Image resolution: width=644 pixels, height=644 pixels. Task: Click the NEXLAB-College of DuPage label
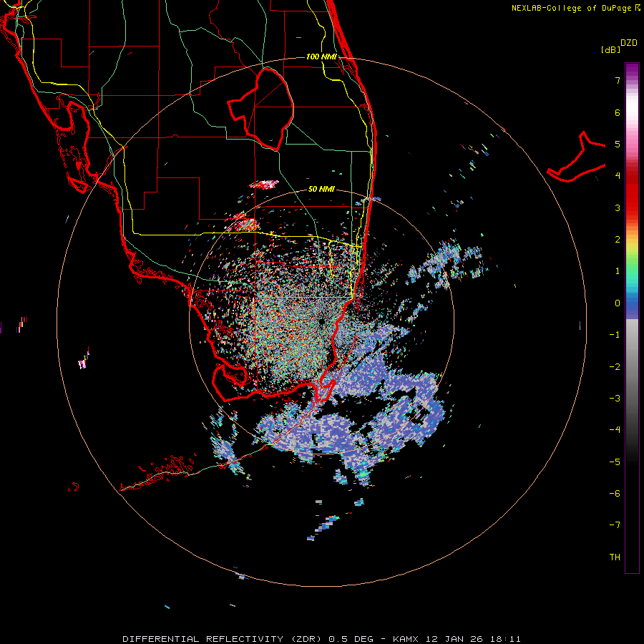coord(572,8)
